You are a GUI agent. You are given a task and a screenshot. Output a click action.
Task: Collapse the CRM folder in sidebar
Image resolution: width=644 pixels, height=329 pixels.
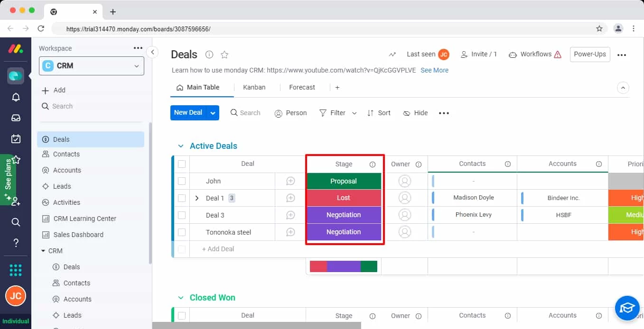point(44,251)
